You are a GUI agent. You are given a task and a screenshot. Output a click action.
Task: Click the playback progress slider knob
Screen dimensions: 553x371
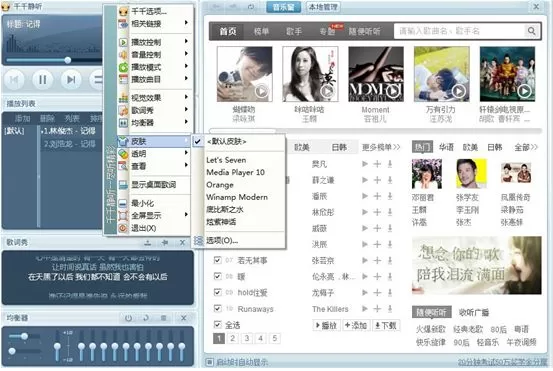pyautogui.click(x=68, y=60)
